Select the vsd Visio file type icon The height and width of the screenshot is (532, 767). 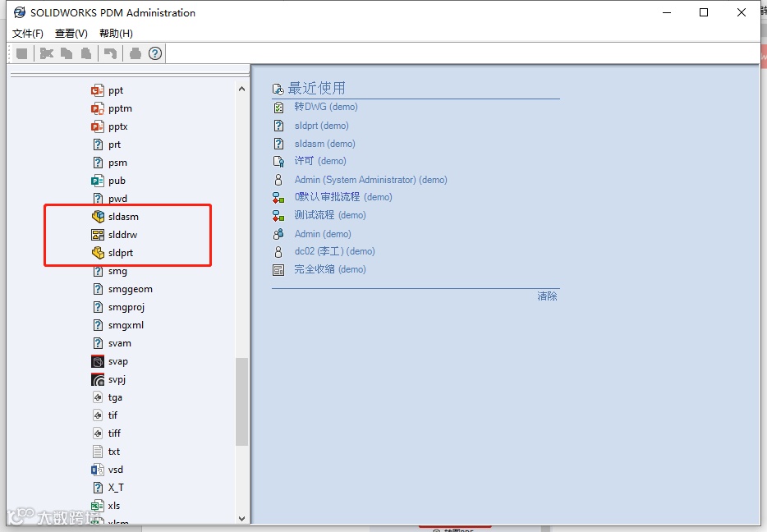click(x=98, y=470)
